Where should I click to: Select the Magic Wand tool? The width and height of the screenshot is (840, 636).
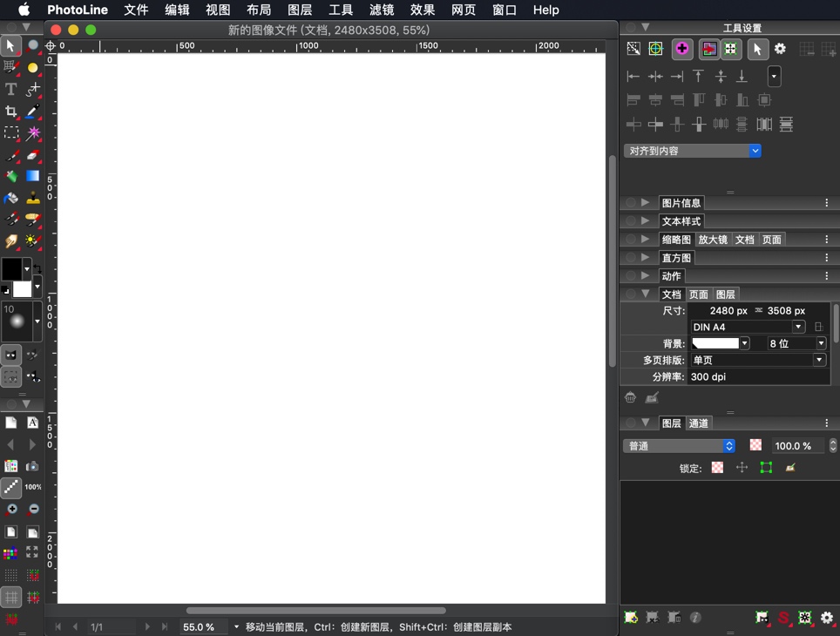tap(32, 132)
